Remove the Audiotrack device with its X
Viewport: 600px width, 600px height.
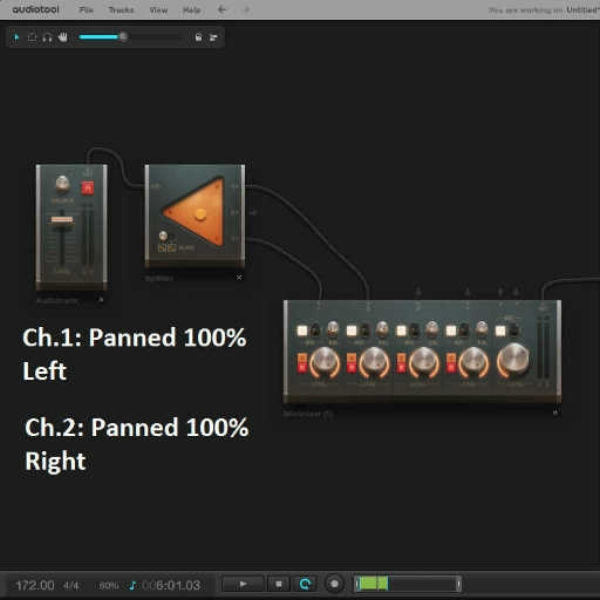pyautogui.click(x=101, y=300)
